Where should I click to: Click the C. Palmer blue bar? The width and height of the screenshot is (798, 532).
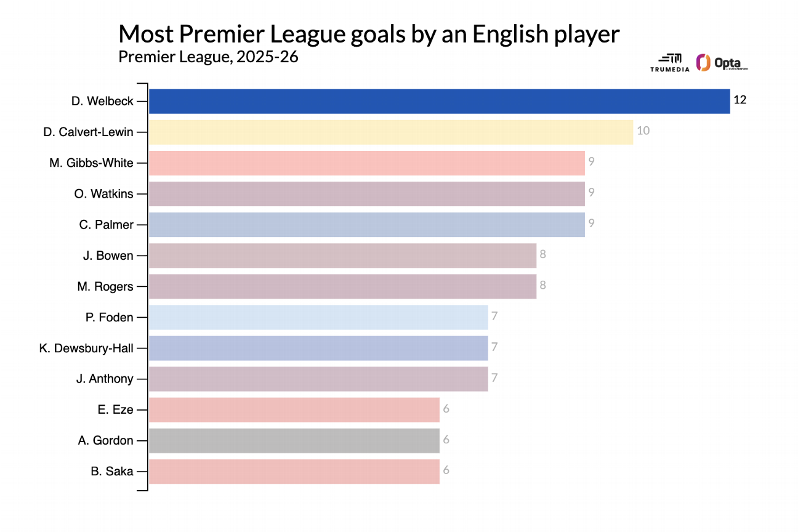[x=366, y=225]
